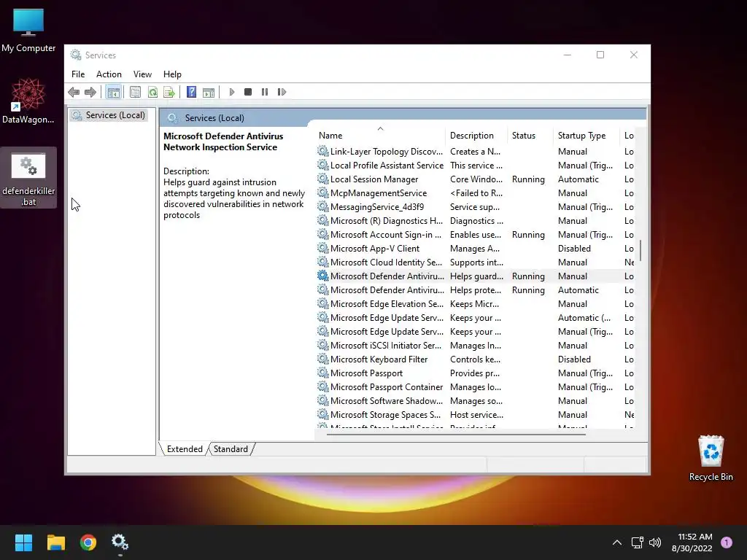Show hidden tray icons chevron
The image size is (747, 560).
click(616, 542)
